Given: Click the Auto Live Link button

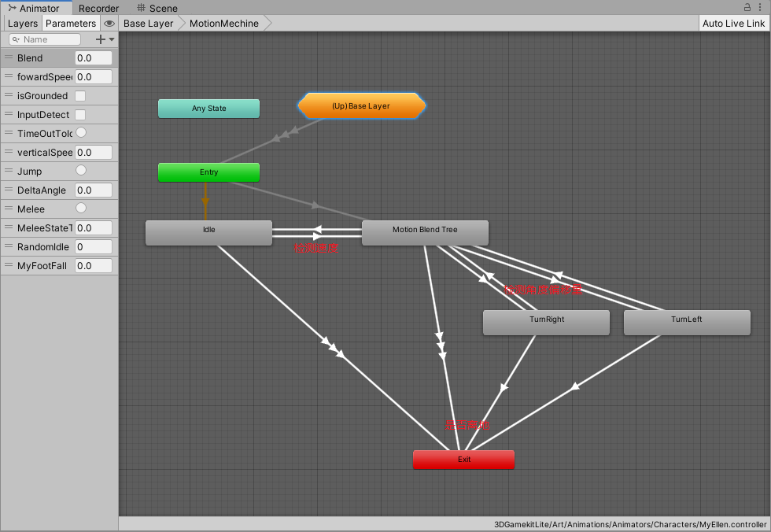Looking at the screenshot, I should tap(733, 23).
